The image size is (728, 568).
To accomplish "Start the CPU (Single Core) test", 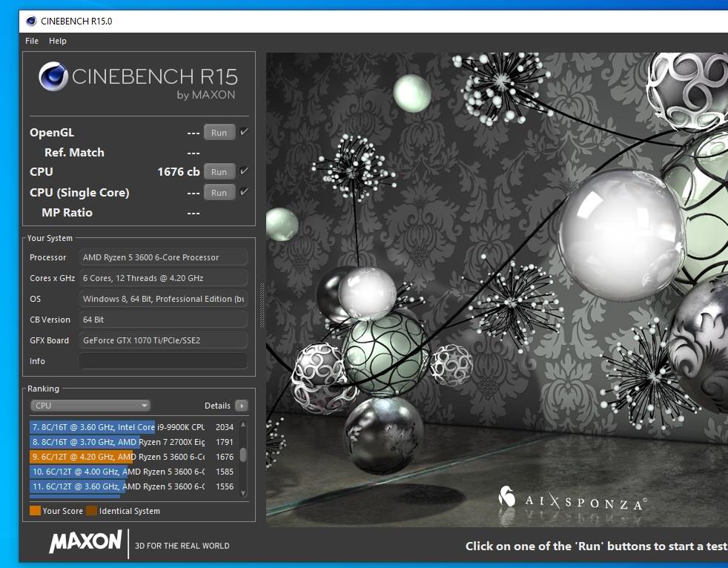I will 219,193.
